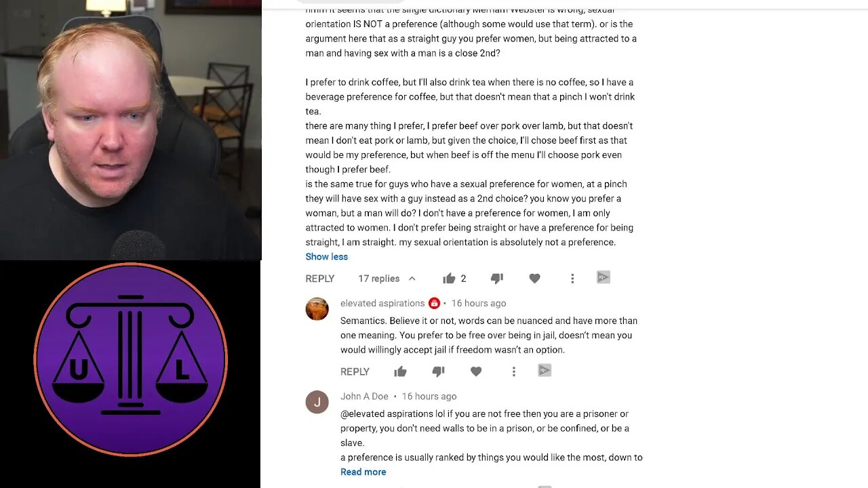Open three-dot menu on elevated aspirations' reply

point(514,371)
